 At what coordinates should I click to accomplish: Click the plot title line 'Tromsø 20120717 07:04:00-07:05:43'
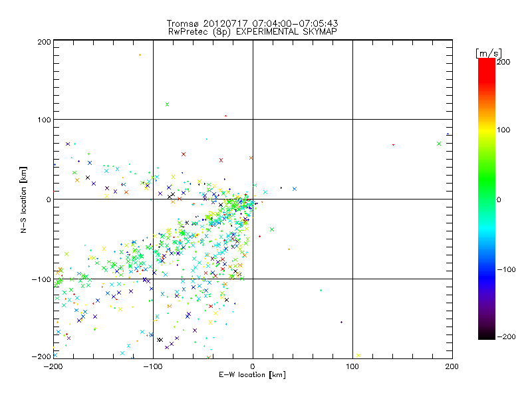(252, 23)
